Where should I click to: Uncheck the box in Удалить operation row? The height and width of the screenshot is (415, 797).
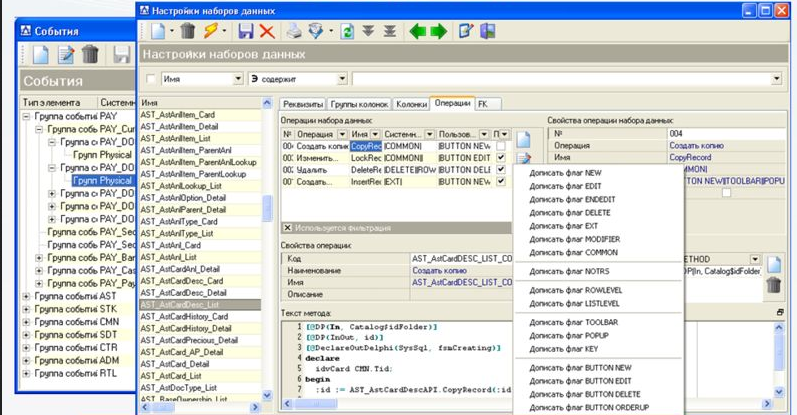(x=501, y=169)
